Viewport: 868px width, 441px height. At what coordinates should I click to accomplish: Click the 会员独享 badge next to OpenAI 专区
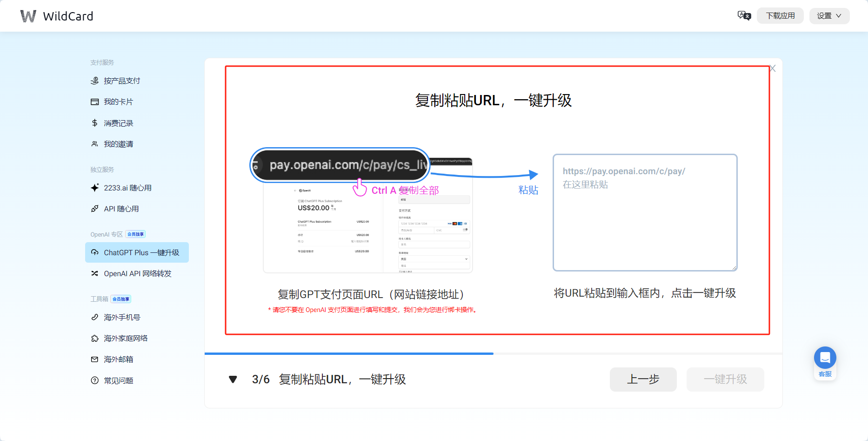[136, 234]
